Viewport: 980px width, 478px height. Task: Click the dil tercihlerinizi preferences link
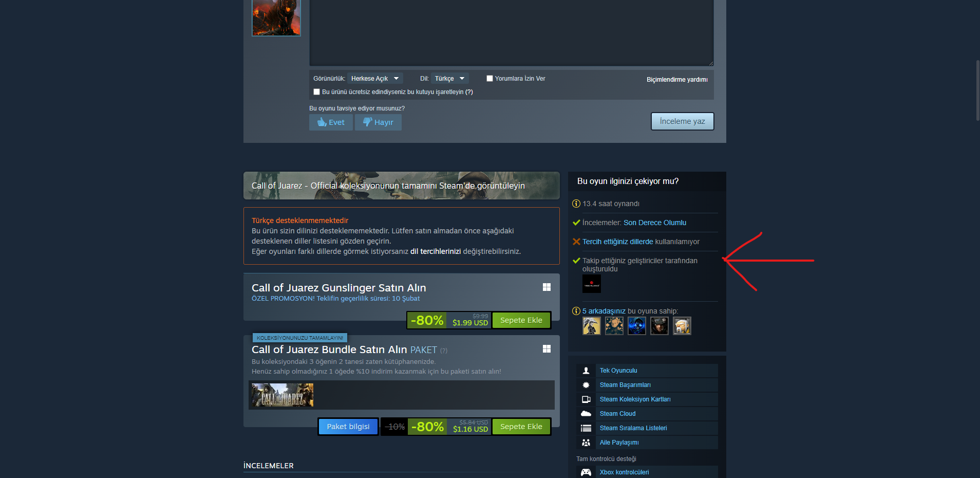pos(436,251)
